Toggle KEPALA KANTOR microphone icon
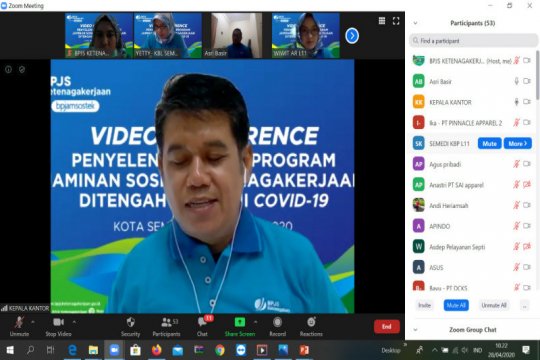 pyautogui.click(x=516, y=102)
